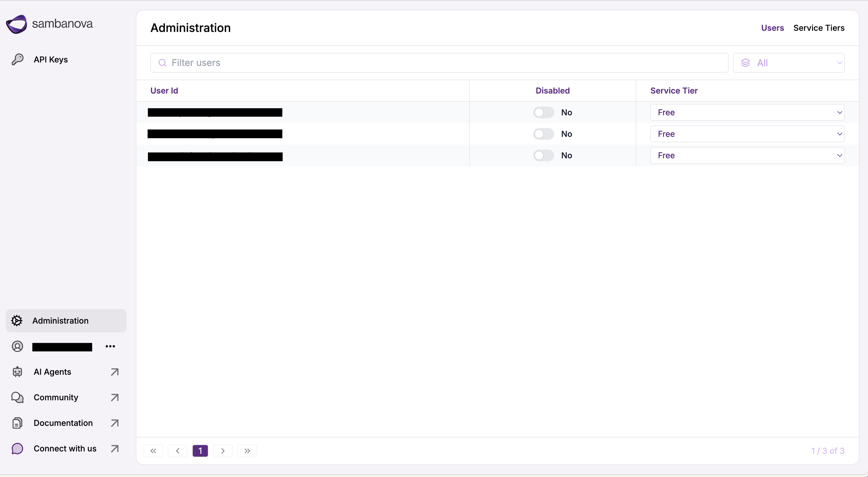Disable the third user via its toggle
The width and height of the screenshot is (868, 477).
coord(543,155)
